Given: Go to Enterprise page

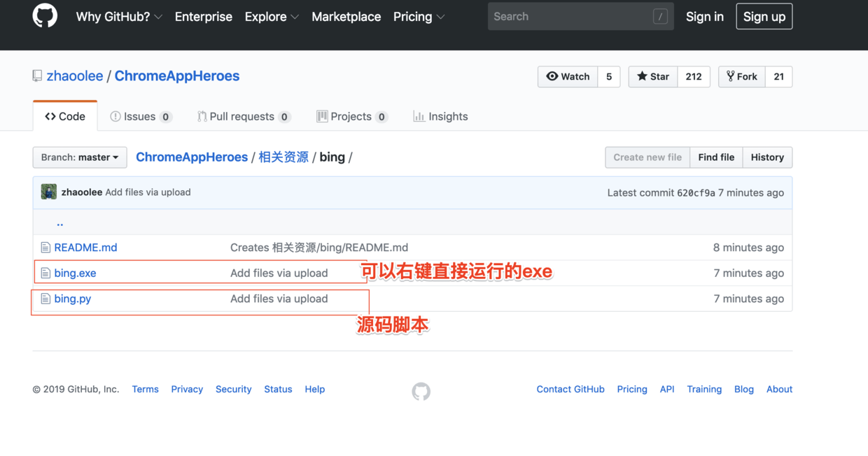Looking at the screenshot, I should pos(203,17).
